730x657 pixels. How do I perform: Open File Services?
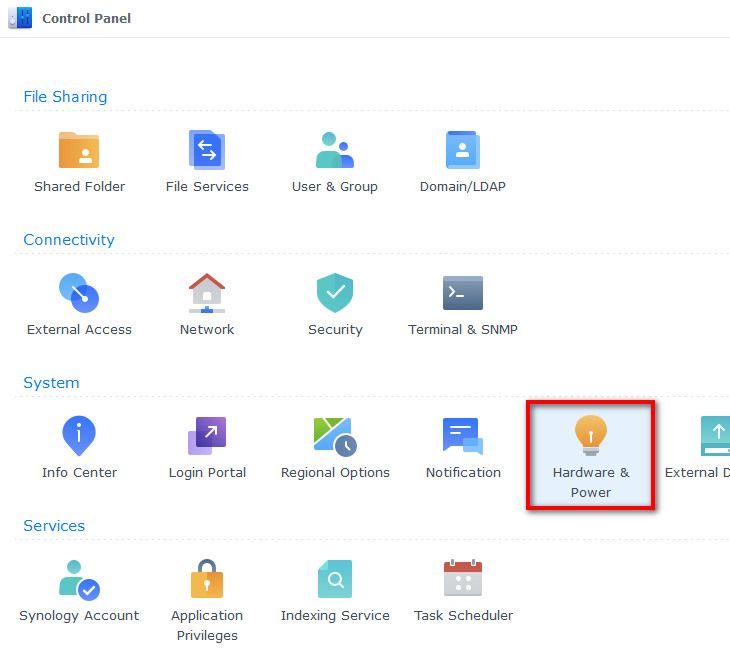(x=207, y=162)
